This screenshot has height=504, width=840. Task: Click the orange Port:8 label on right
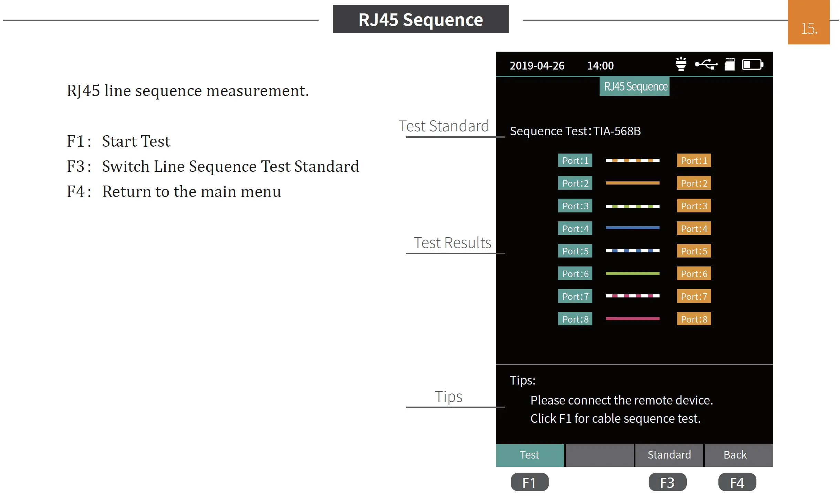point(694,319)
